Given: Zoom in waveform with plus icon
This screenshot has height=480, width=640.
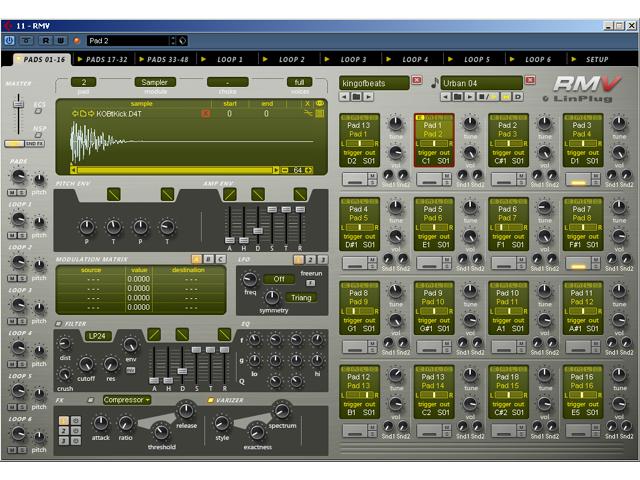Looking at the screenshot, I should tap(309, 170).
